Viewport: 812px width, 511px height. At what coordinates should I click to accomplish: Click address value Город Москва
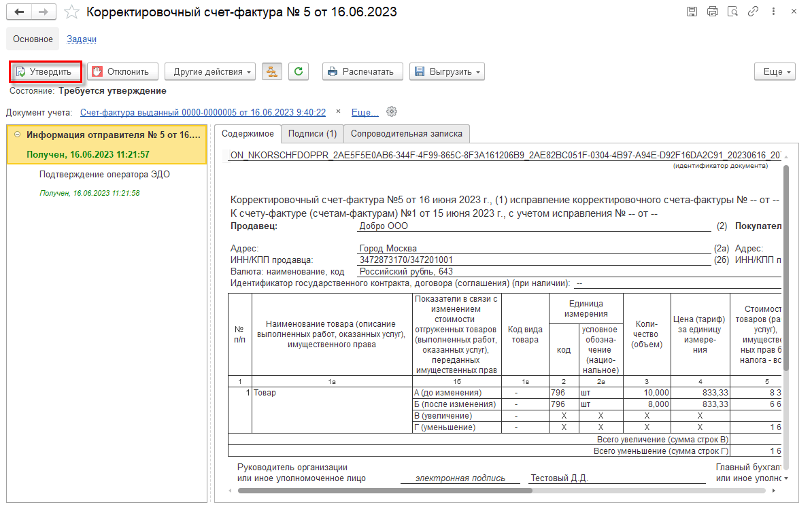(388, 248)
